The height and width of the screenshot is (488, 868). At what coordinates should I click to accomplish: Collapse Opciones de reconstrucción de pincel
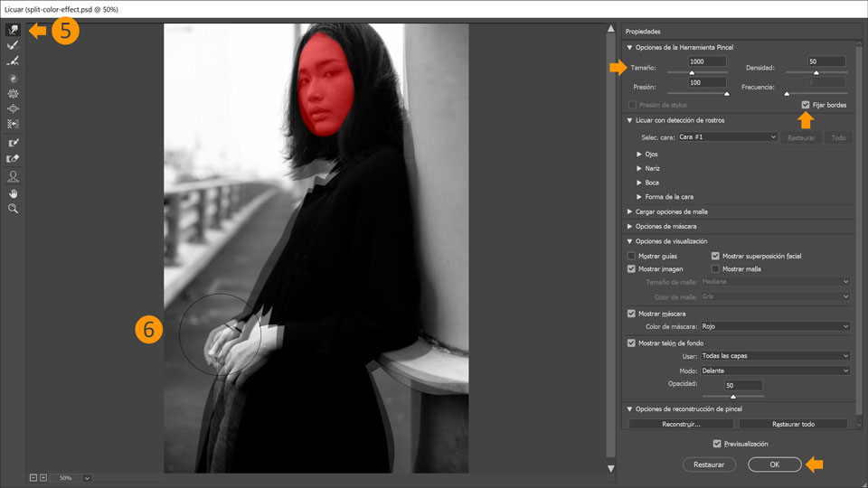pyautogui.click(x=629, y=408)
